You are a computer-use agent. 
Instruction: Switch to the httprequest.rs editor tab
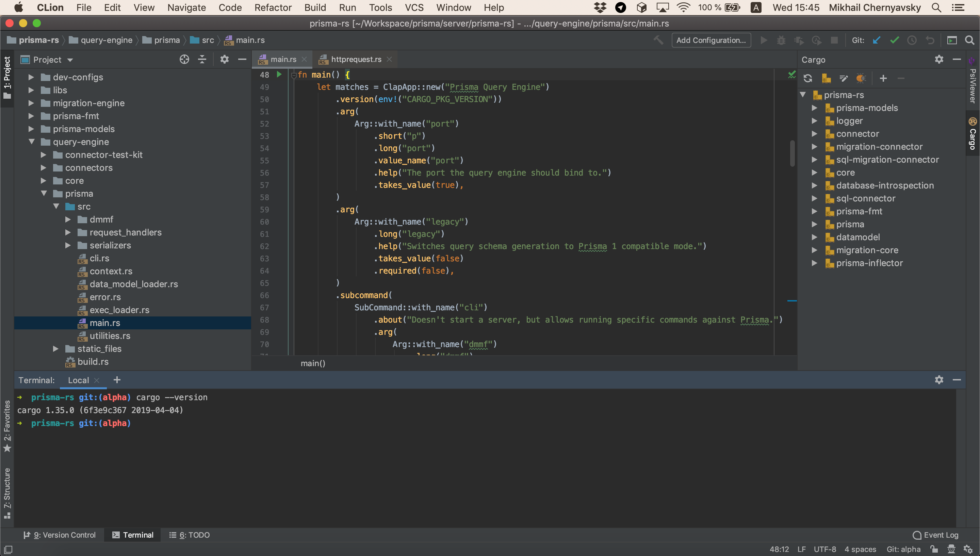point(356,59)
